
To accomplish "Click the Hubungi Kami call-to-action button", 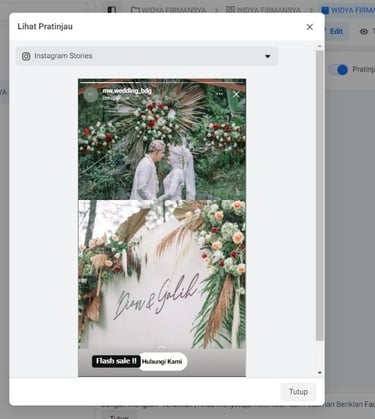I will pyautogui.click(x=163, y=361).
